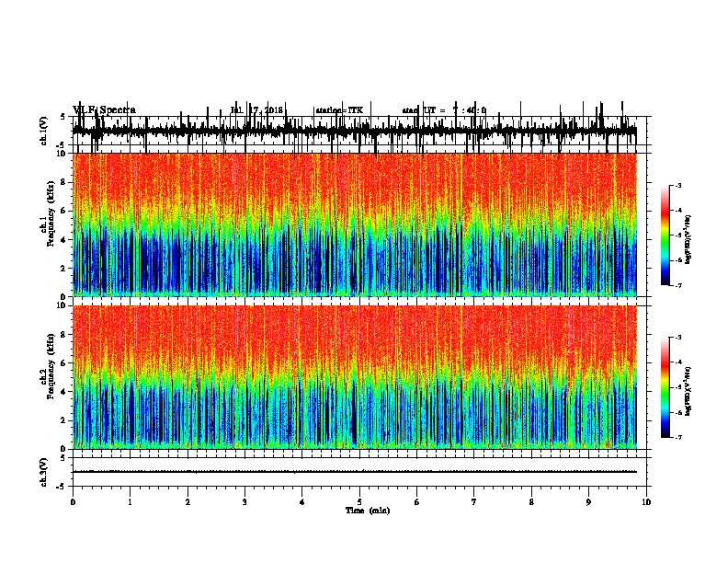Click the "8" kHz tick on ch.2 frequency axis

point(64,335)
